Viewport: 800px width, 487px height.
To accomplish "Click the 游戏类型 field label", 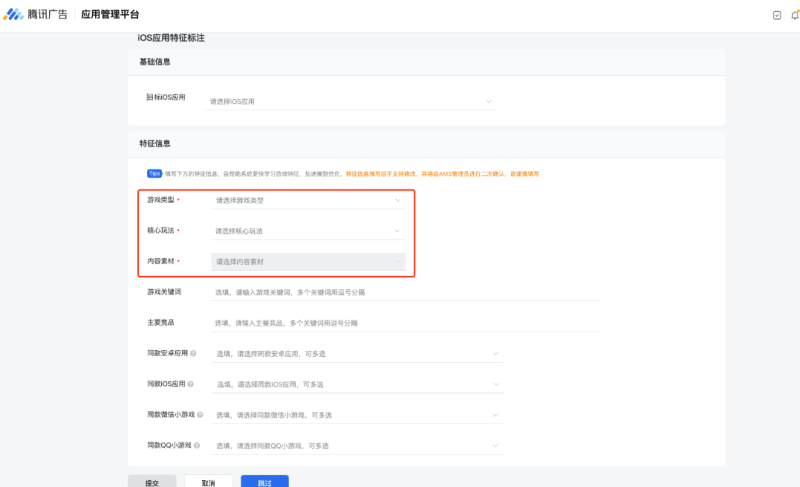I will coord(161,200).
